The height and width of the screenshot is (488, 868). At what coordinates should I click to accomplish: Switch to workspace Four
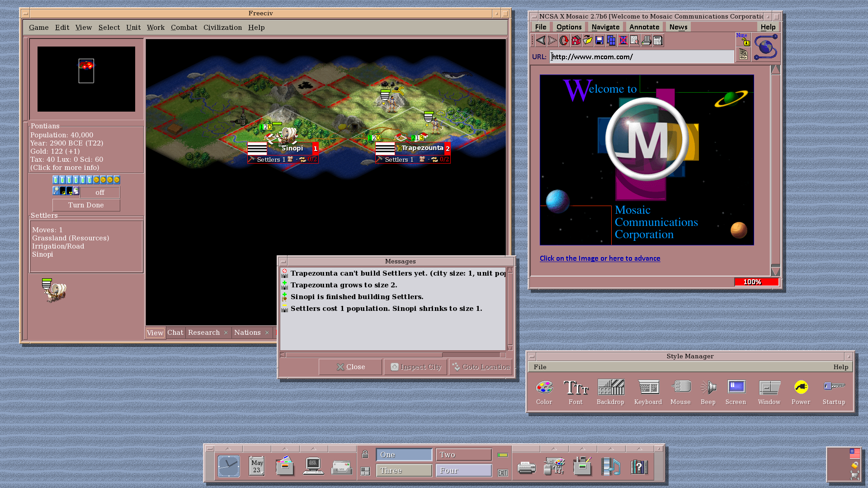[464, 470]
